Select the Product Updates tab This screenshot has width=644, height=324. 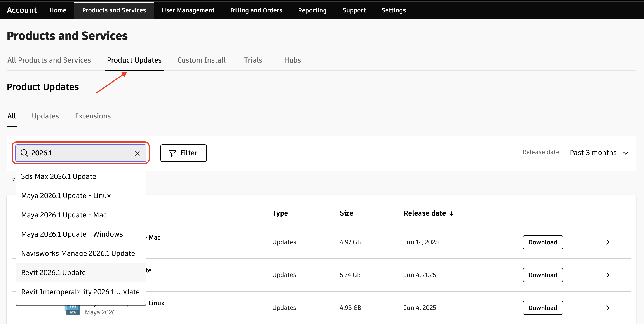click(134, 60)
